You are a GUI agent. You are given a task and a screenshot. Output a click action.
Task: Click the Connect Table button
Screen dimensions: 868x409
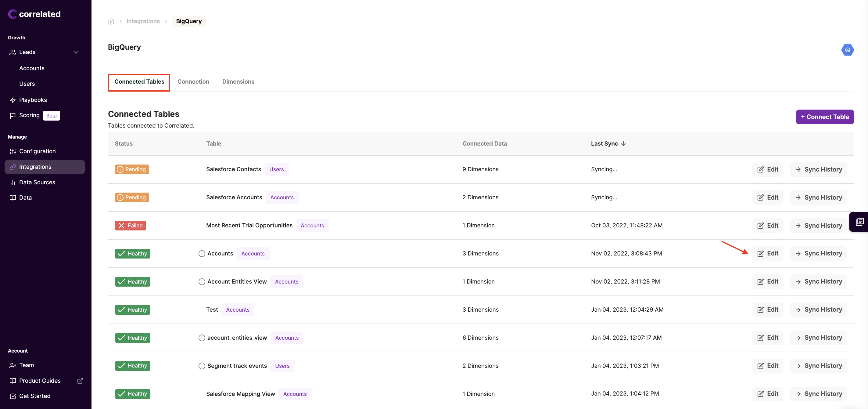pos(824,117)
